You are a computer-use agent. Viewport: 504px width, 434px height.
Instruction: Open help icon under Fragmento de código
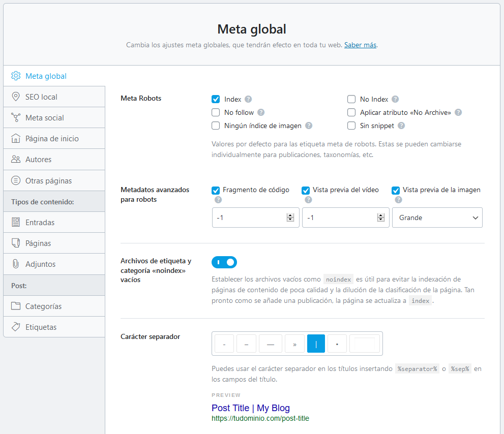click(218, 200)
